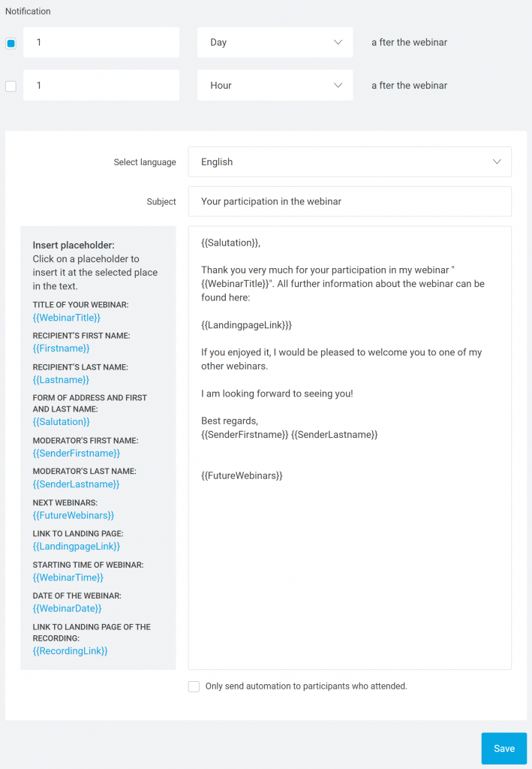Focus the first notification number field

(x=101, y=42)
